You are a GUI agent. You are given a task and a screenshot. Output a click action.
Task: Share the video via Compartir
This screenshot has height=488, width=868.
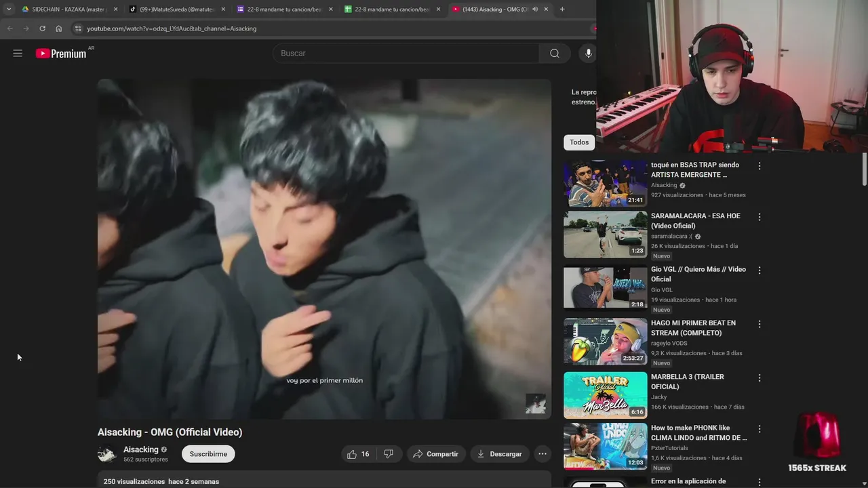pos(436,454)
